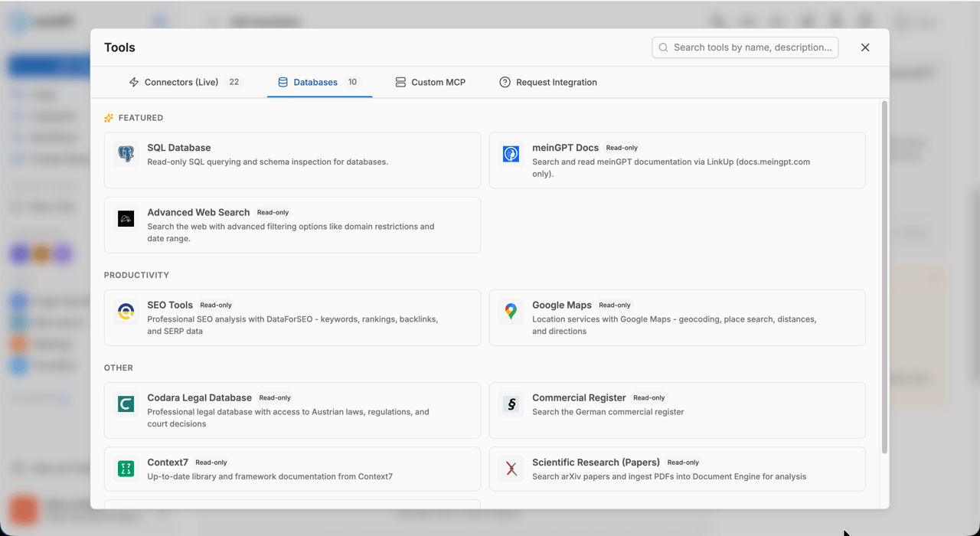
Task: Click the Databases stack icon in tab
Action: pos(283,82)
